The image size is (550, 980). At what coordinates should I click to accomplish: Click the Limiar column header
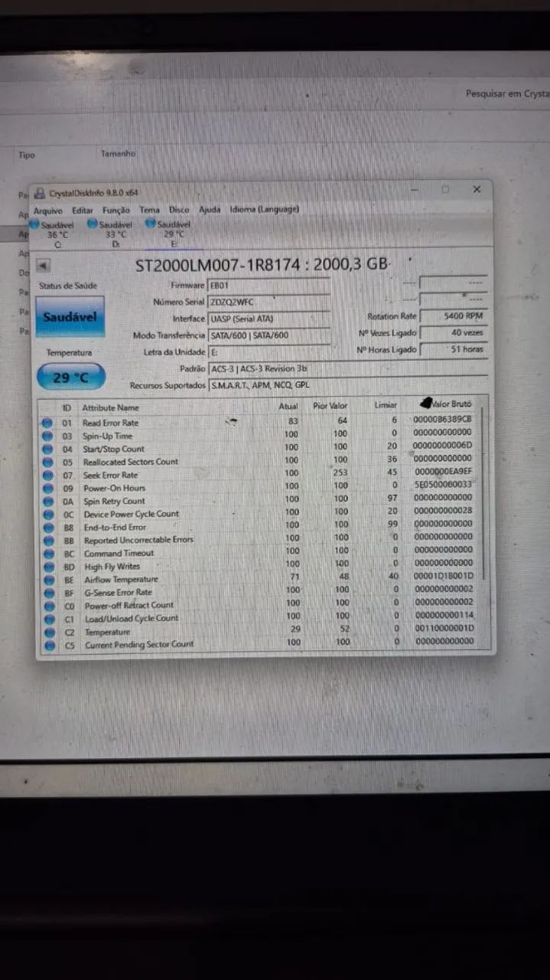385,404
